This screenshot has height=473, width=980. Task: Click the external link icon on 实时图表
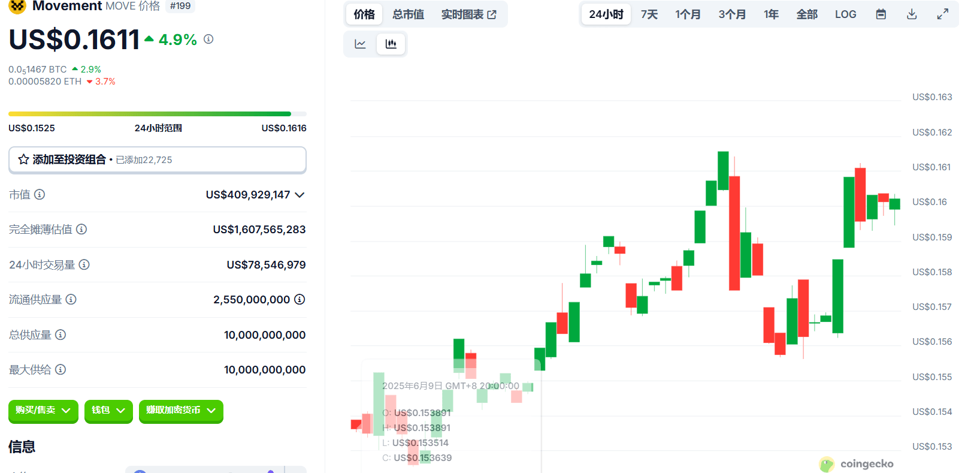492,15
